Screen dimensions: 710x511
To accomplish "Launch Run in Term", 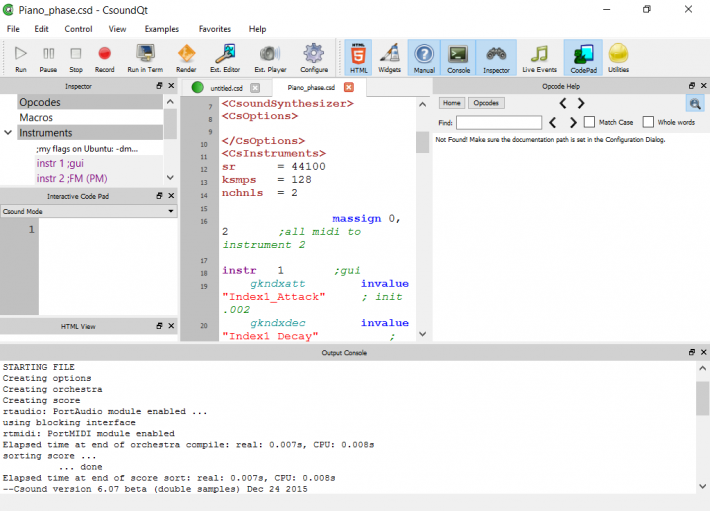I will tap(145, 58).
